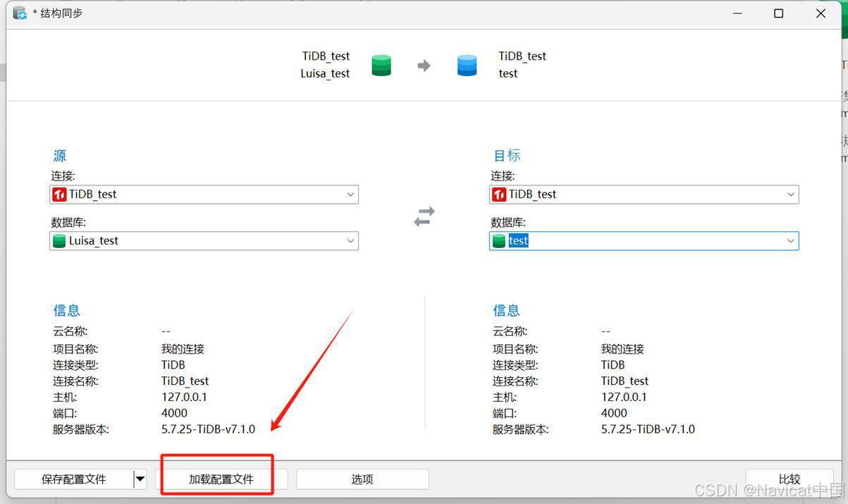Click source connection type value TiDB

[x=173, y=365]
